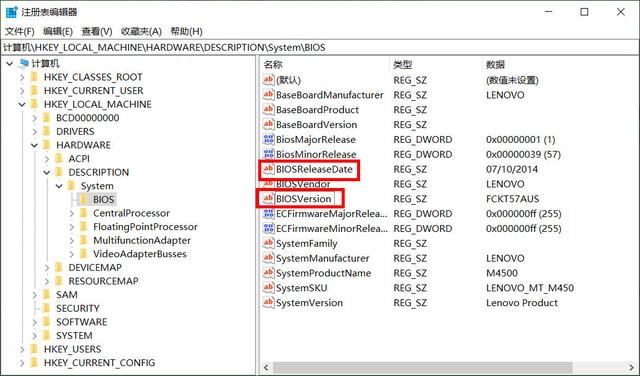The width and height of the screenshot is (640, 376).
Task: Click the scroll right arrow of values pane
Action: point(631,367)
